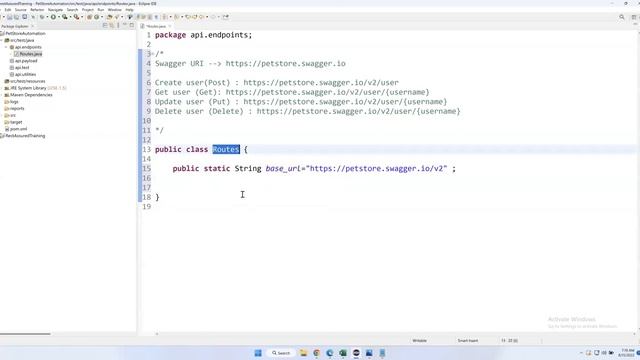The width and height of the screenshot is (640, 360).
Task: Click the Open Type toolbar icon
Action: click(109, 17)
